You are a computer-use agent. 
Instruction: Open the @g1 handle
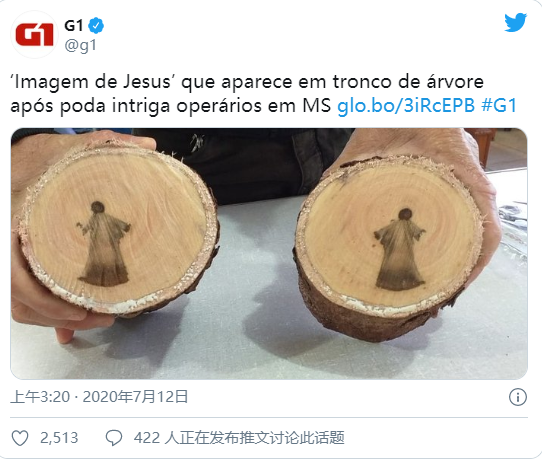click(x=81, y=46)
